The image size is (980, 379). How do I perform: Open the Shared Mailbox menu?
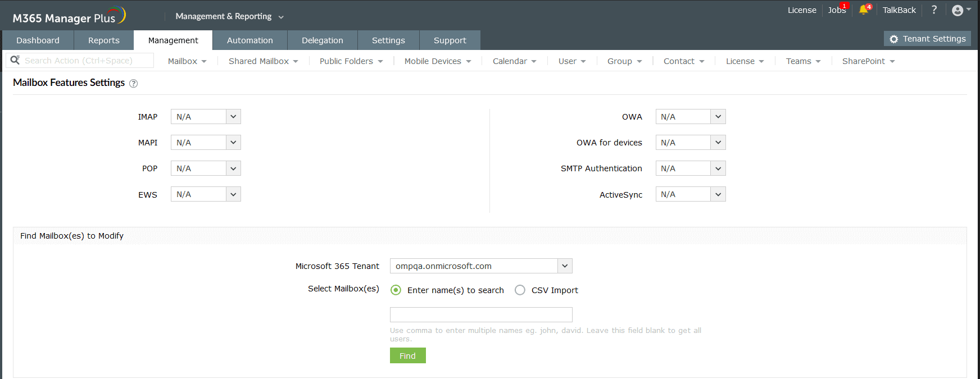coord(263,61)
